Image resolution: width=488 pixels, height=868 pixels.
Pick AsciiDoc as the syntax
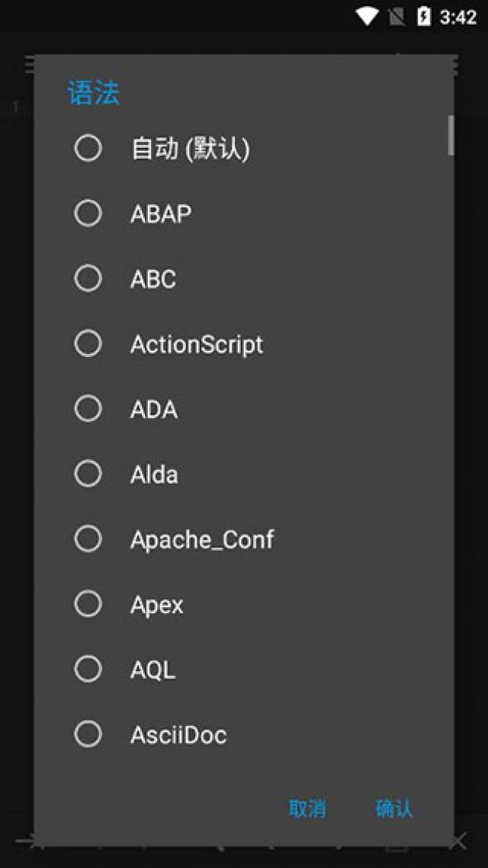89,734
